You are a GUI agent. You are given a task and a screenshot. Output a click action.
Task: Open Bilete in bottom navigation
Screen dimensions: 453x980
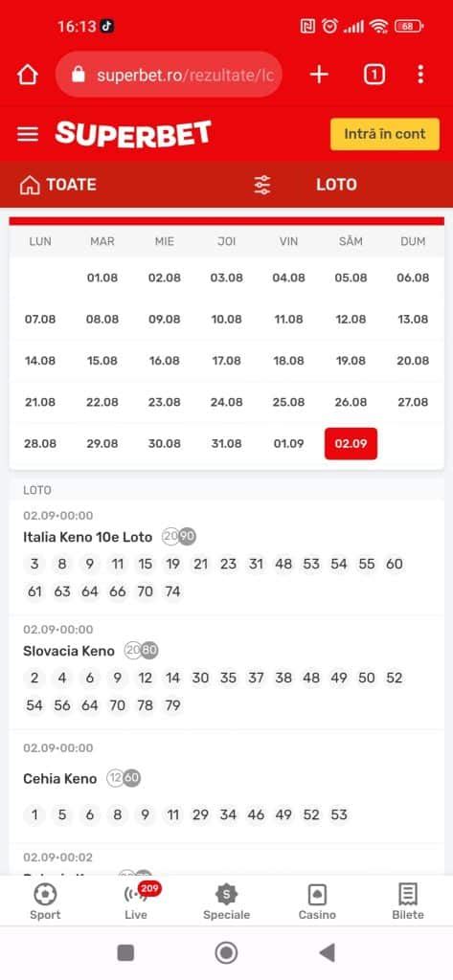(408, 902)
